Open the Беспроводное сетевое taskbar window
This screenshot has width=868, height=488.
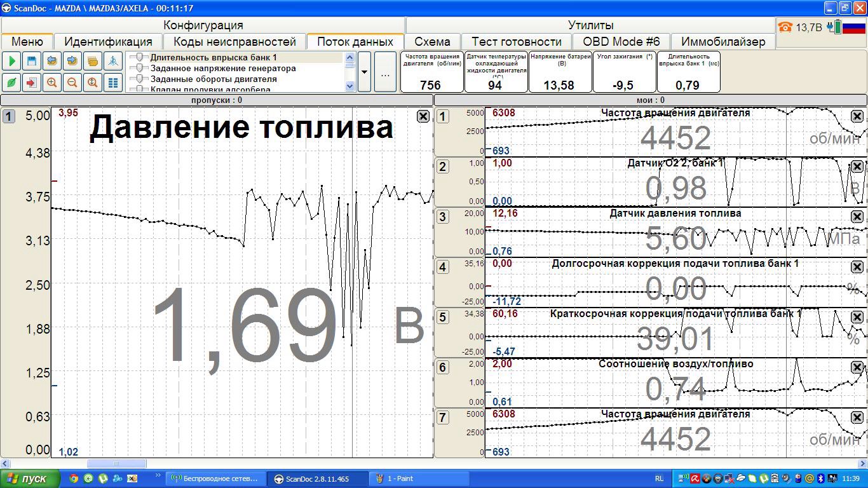pyautogui.click(x=216, y=478)
